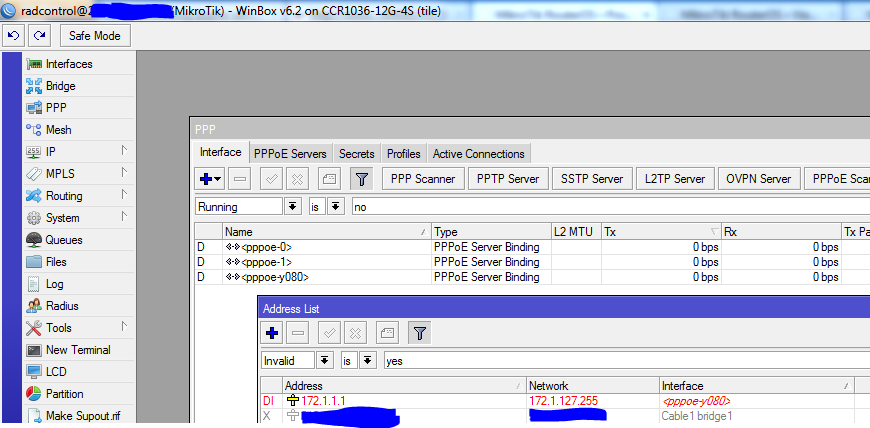Open Address List 'is' dropdown
Image resolution: width=870 pixels, height=428 pixels.
click(367, 361)
